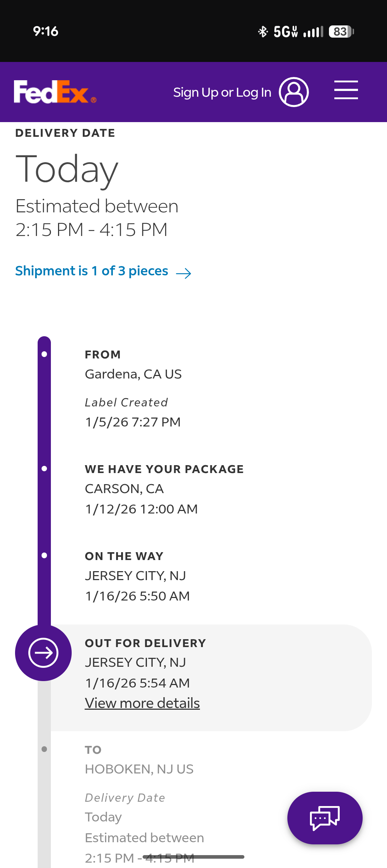This screenshot has height=868, width=387.
Task: Tap We Have Your Package timeline dot
Action: point(44,468)
